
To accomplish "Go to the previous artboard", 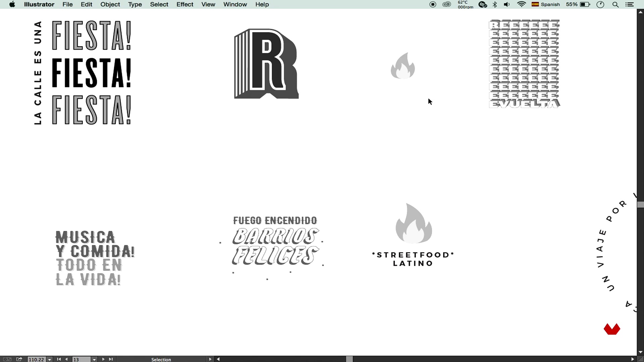I will coord(66,359).
